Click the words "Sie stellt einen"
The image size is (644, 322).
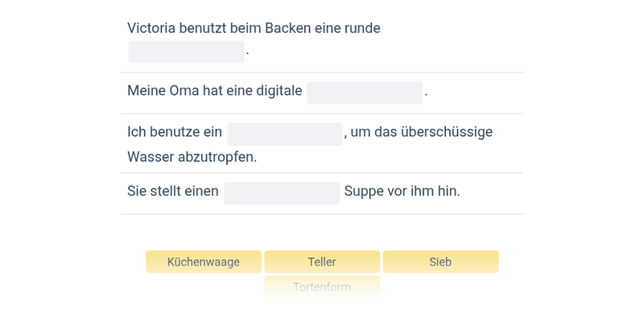173,192
